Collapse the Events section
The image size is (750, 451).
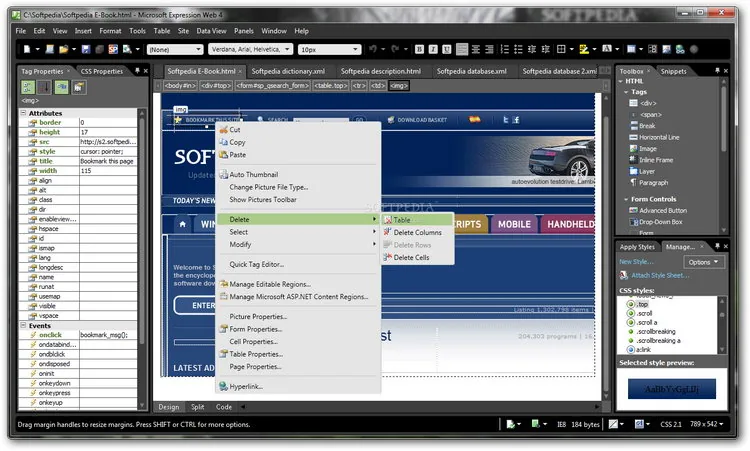23,325
